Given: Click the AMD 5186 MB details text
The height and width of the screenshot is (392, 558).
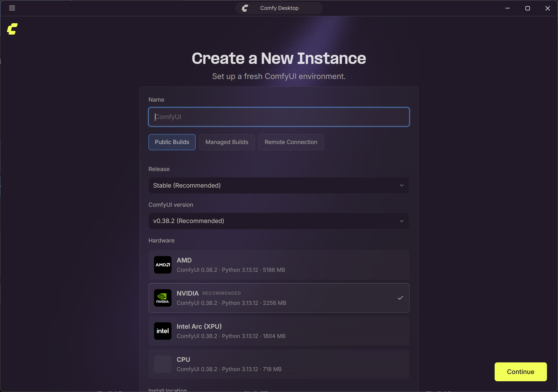Looking at the screenshot, I should (x=231, y=270).
